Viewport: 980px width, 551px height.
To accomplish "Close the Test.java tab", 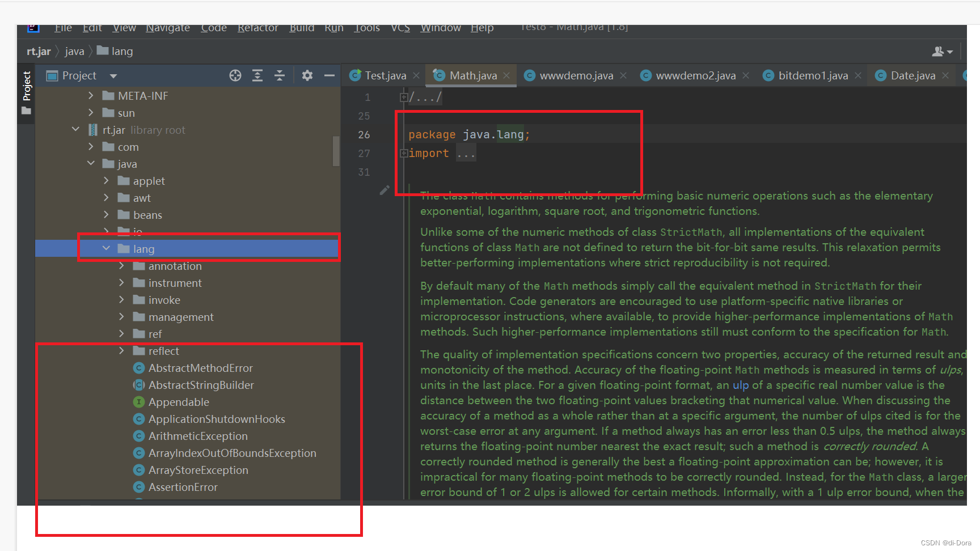I will [416, 75].
